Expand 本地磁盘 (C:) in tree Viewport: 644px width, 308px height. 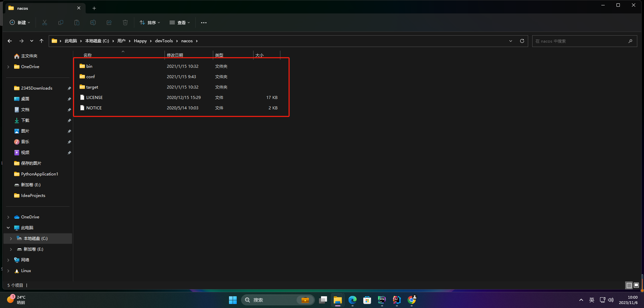pyautogui.click(x=11, y=239)
